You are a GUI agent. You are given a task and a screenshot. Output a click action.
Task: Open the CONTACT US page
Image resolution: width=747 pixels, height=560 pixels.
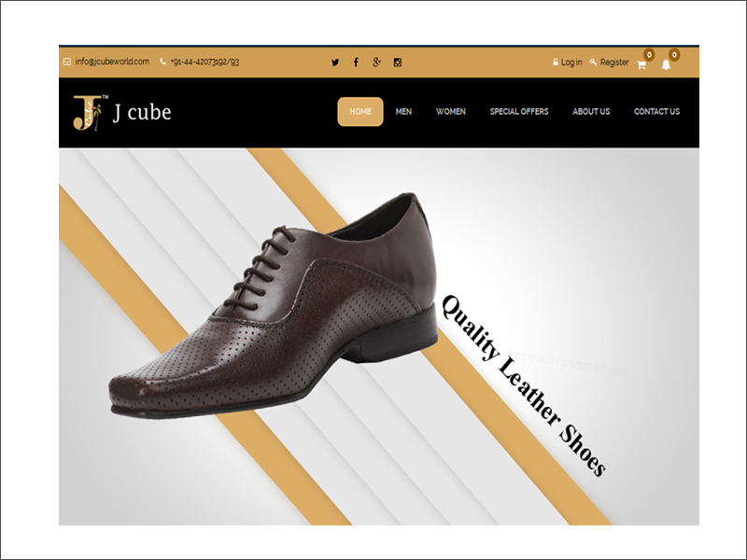click(x=656, y=112)
